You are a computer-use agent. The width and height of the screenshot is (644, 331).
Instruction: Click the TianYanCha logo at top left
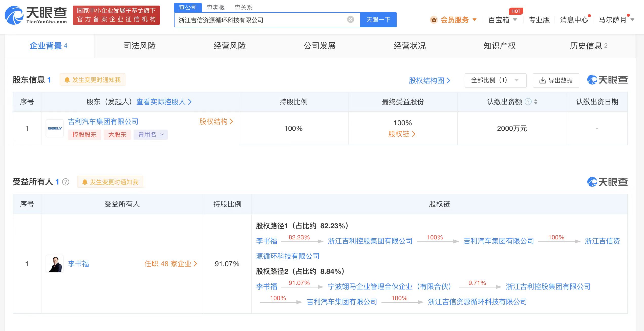pyautogui.click(x=36, y=15)
